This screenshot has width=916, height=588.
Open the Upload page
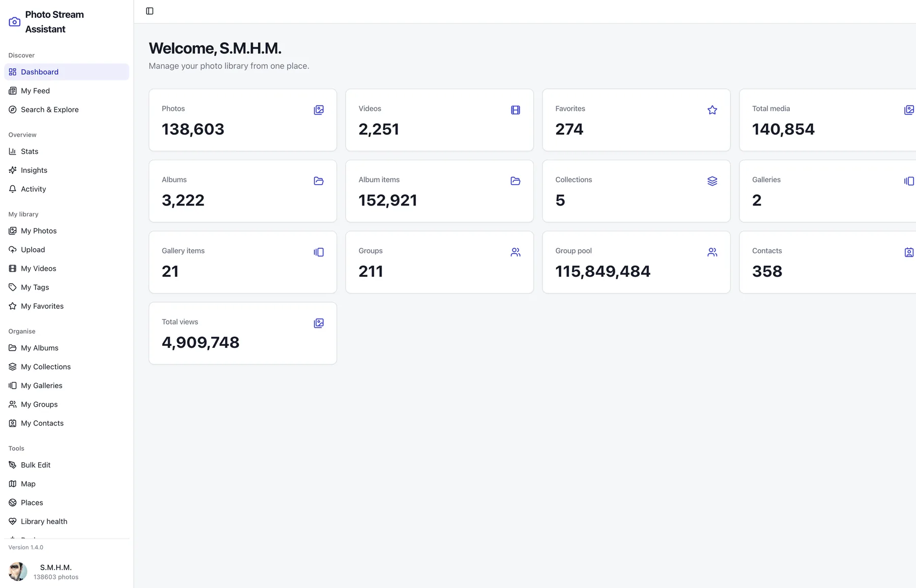coord(67,249)
